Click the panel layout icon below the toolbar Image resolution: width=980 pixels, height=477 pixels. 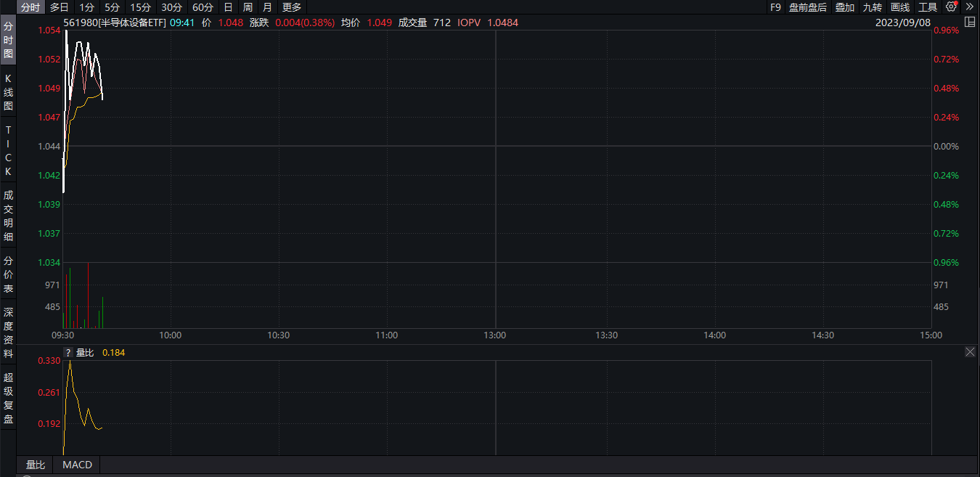[x=971, y=23]
